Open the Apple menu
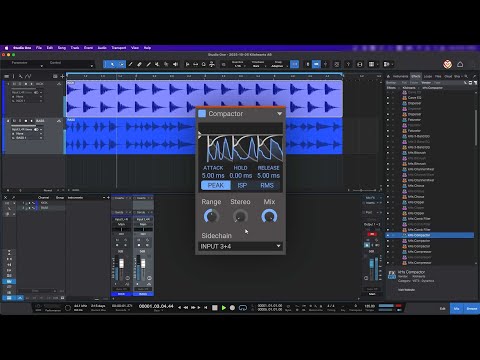480x360 pixels. click(6, 48)
